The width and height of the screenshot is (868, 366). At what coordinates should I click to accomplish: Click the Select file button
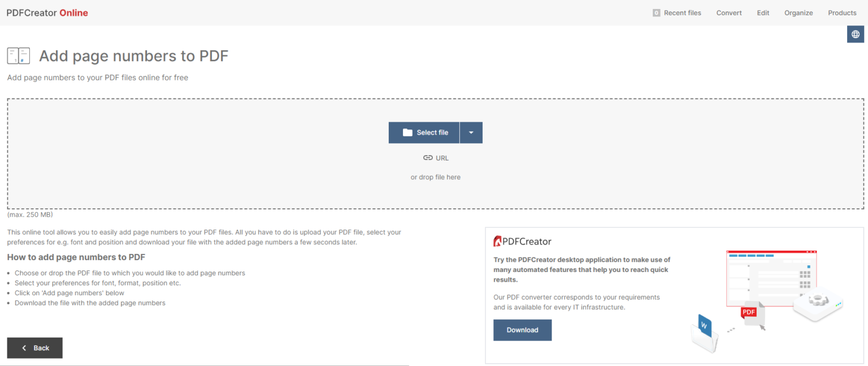[424, 132]
